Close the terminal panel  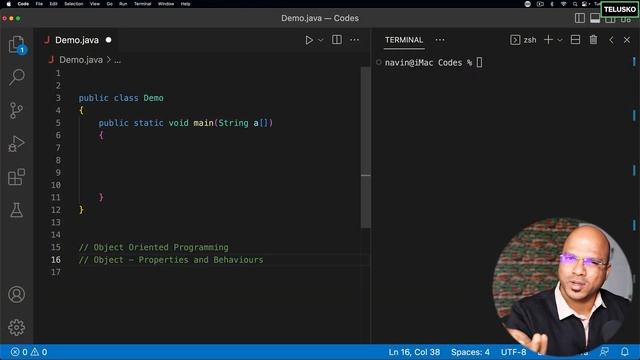[x=627, y=40]
